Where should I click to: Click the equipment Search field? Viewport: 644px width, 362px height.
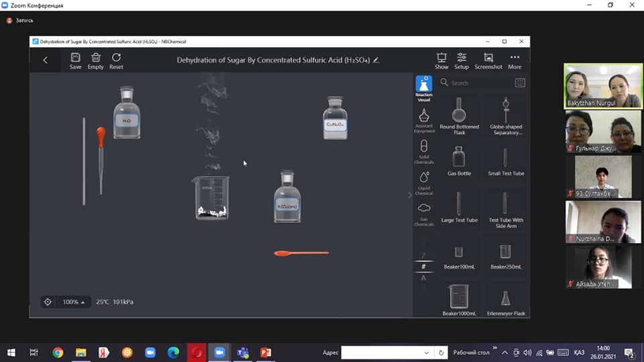pos(476,83)
